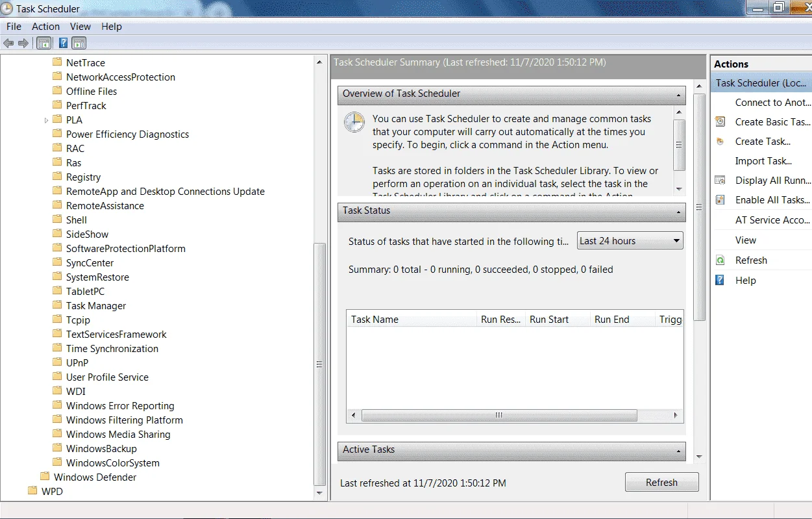The width and height of the screenshot is (812, 519).
Task: Open the File menu
Action: [x=14, y=27]
